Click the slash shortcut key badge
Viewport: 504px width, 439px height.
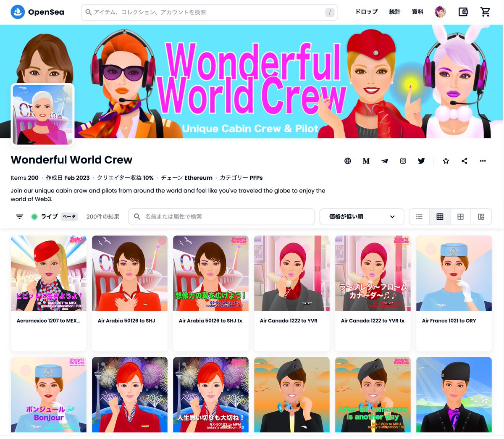(x=330, y=13)
